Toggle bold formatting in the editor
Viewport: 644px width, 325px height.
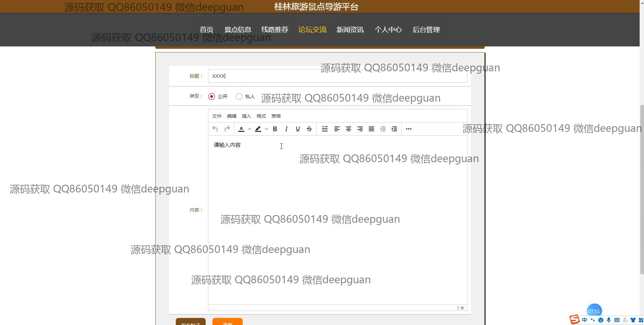point(275,129)
